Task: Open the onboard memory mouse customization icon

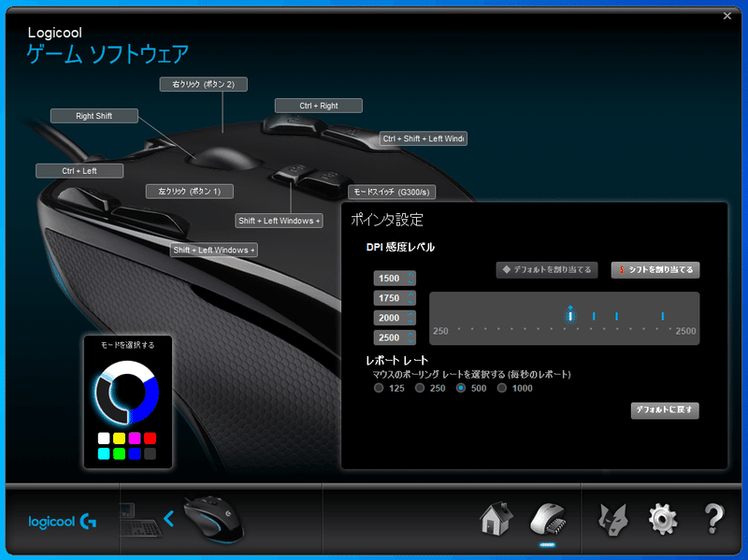Action: [548, 519]
